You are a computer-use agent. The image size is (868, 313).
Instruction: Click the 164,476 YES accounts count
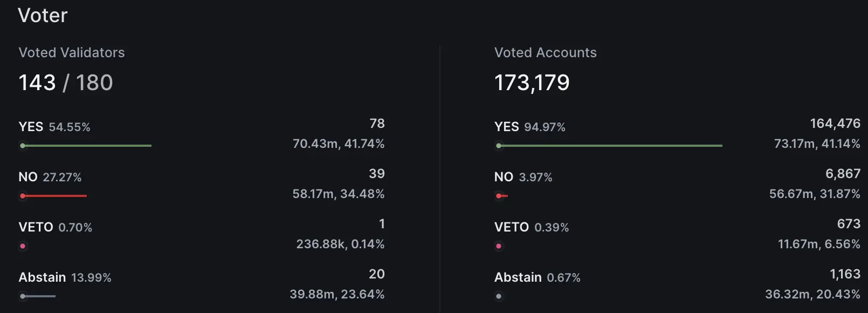tap(835, 124)
